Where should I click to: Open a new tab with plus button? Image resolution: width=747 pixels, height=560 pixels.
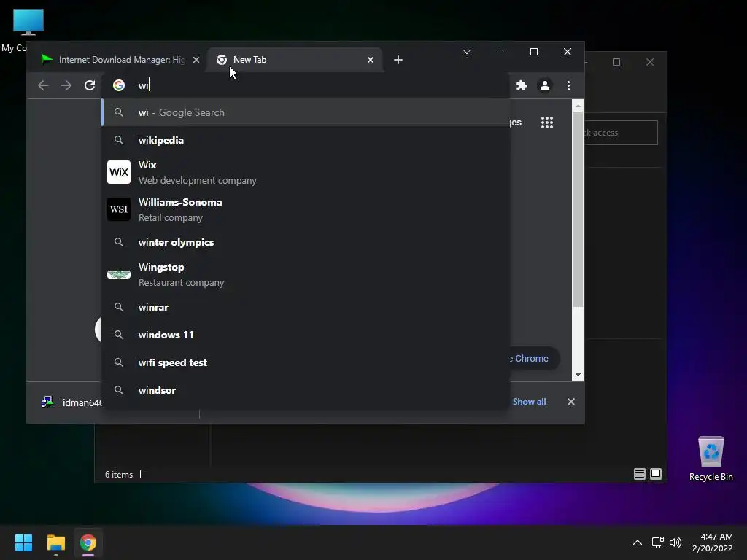(398, 60)
